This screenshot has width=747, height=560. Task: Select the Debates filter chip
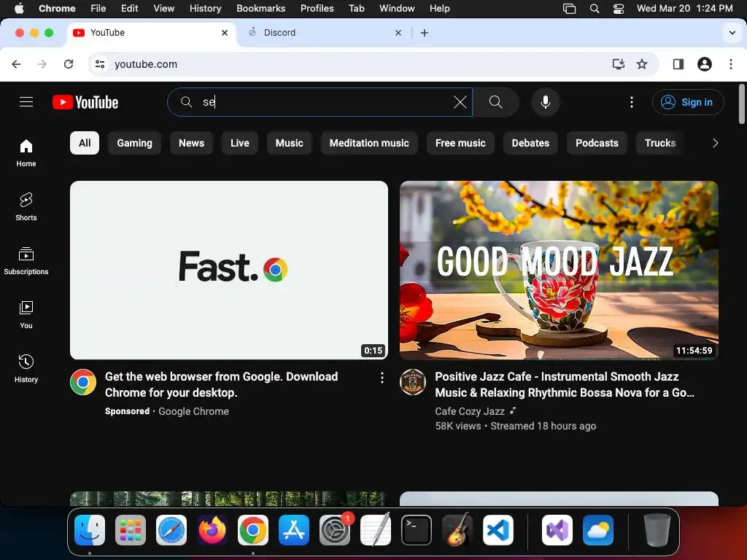pos(530,143)
